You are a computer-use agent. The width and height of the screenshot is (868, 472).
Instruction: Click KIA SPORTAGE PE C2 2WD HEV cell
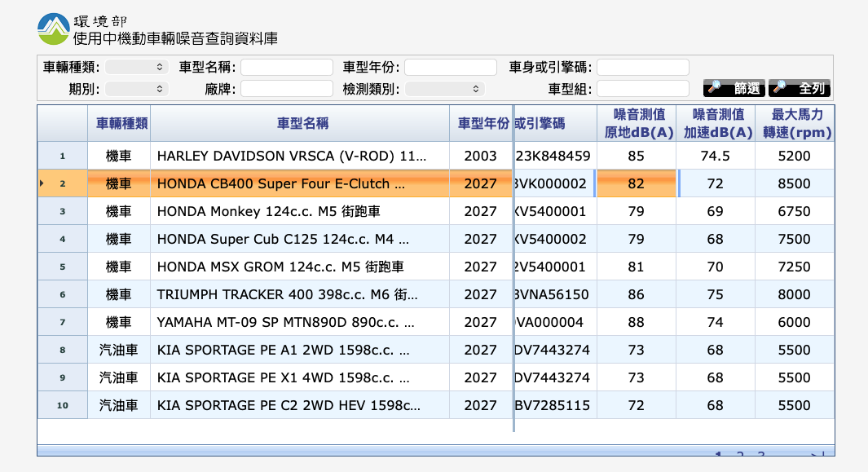(x=300, y=405)
